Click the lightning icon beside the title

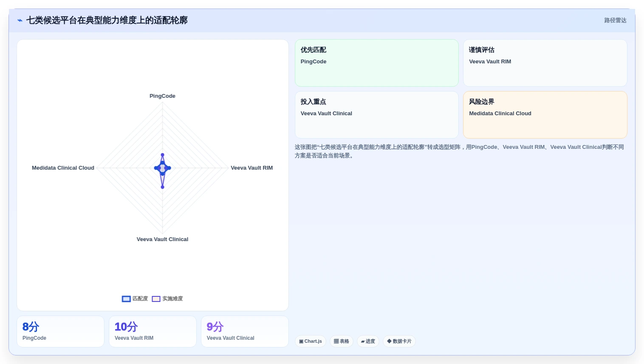tap(20, 20)
